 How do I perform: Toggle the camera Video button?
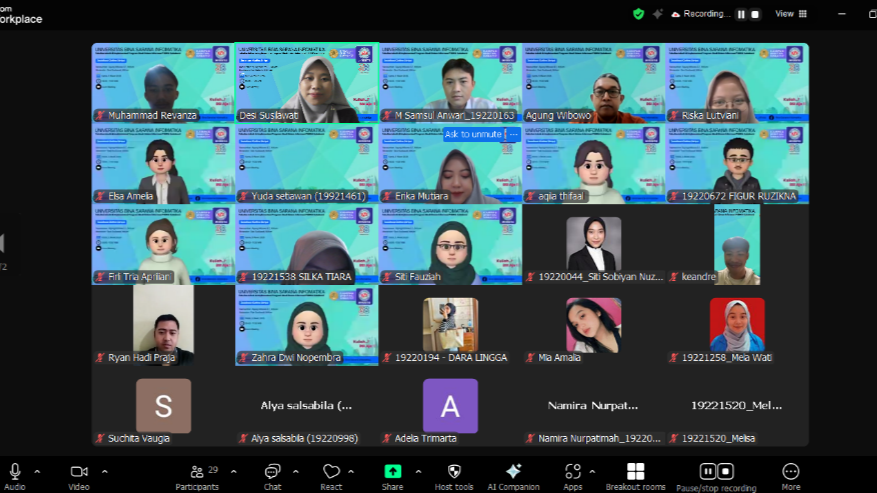pyautogui.click(x=78, y=472)
